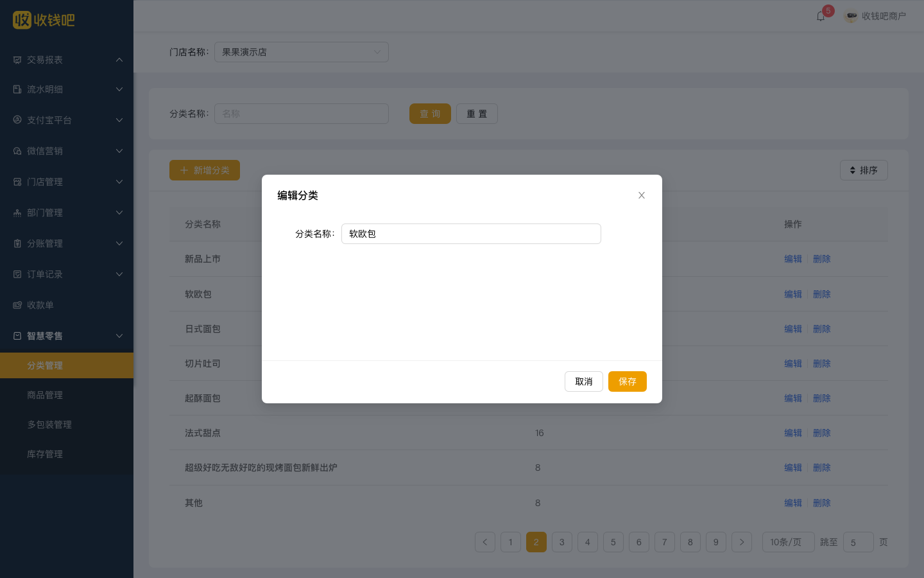This screenshot has width=924, height=578.
Task: Open 库存管理 menu item
Action: (x=67, y=454)
